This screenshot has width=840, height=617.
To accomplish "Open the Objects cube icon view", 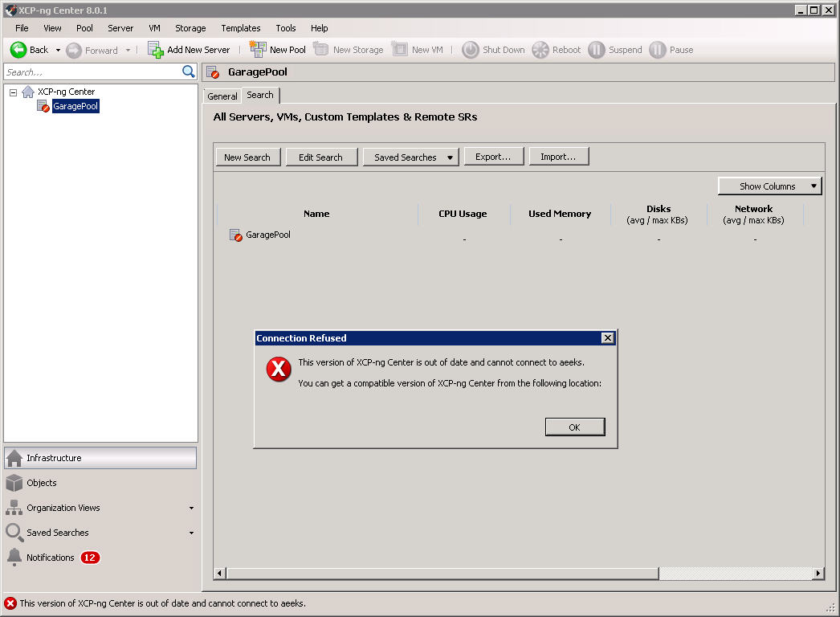I will pyautogui.click(x=14, y=483).
